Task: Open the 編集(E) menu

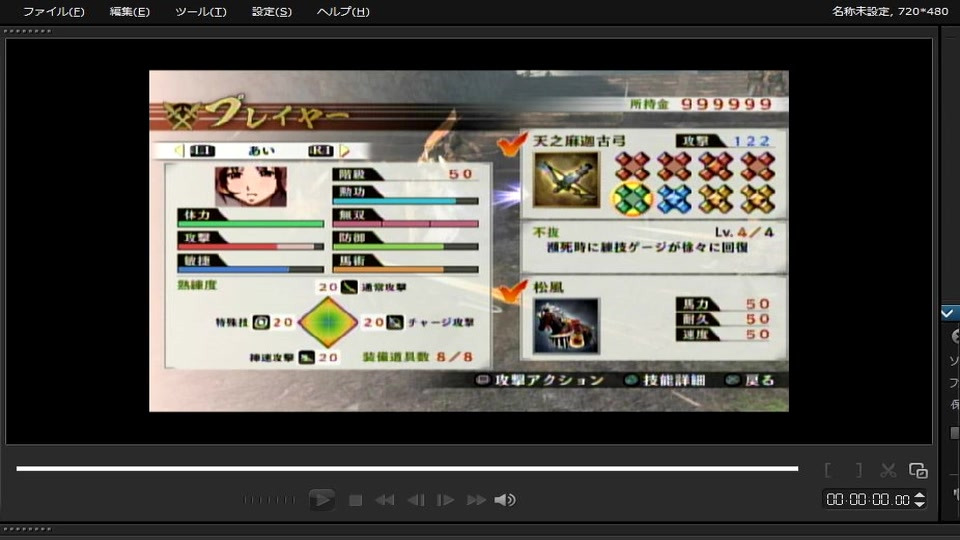Action: tap(129, 12)
